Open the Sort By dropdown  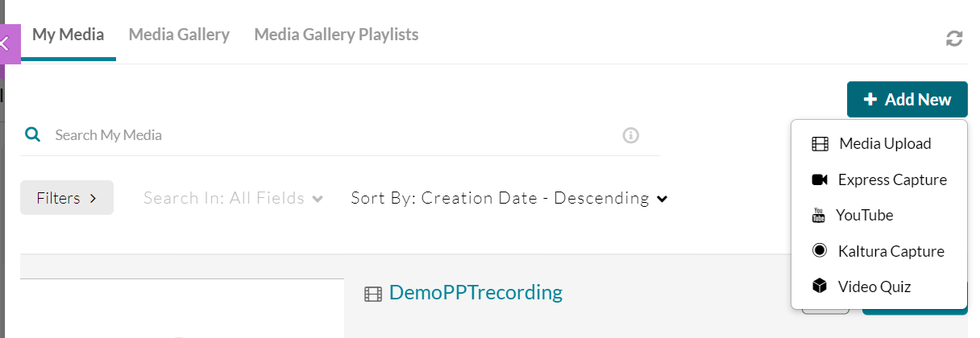pyautogui.click(x=509, y=198)
